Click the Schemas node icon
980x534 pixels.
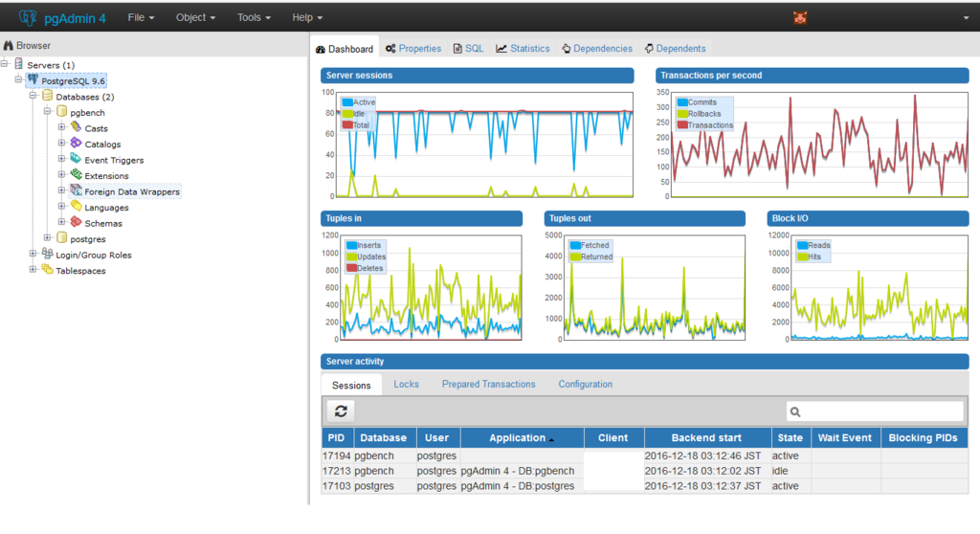[x=76, y=222]
